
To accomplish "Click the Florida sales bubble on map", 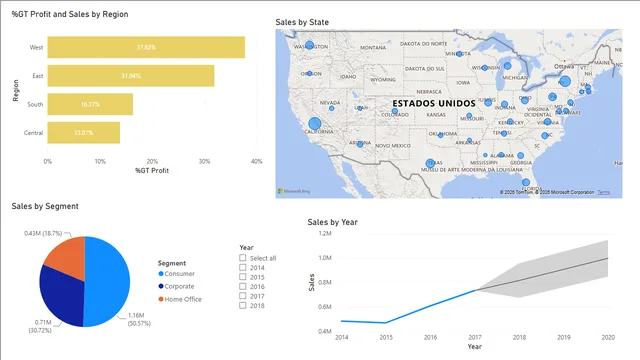I will pos(526,182).
